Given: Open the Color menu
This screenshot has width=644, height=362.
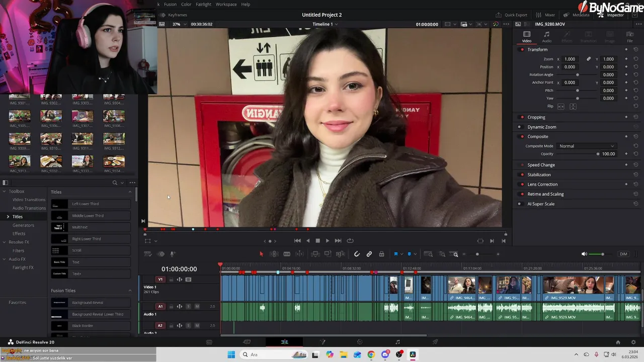Looking at the screenshot, I should (x=186, y=4).
